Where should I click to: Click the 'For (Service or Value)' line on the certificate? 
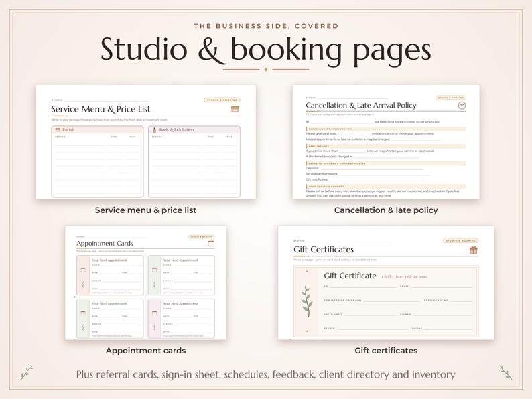(371, 301)
